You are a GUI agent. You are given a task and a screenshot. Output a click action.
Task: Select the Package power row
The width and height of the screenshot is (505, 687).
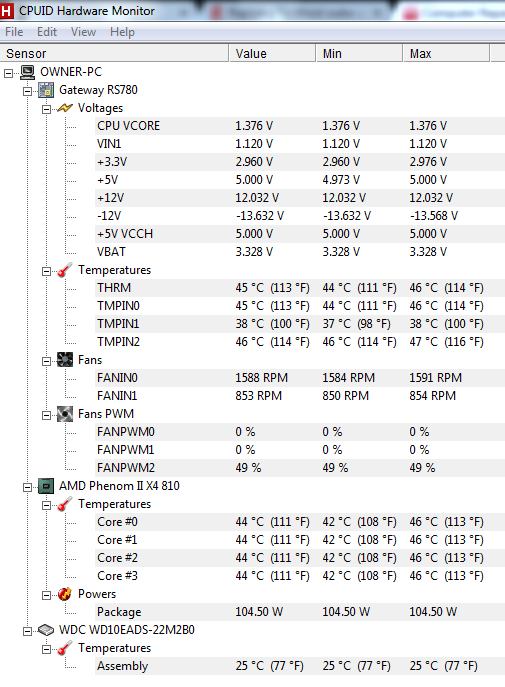pos(300,612)
